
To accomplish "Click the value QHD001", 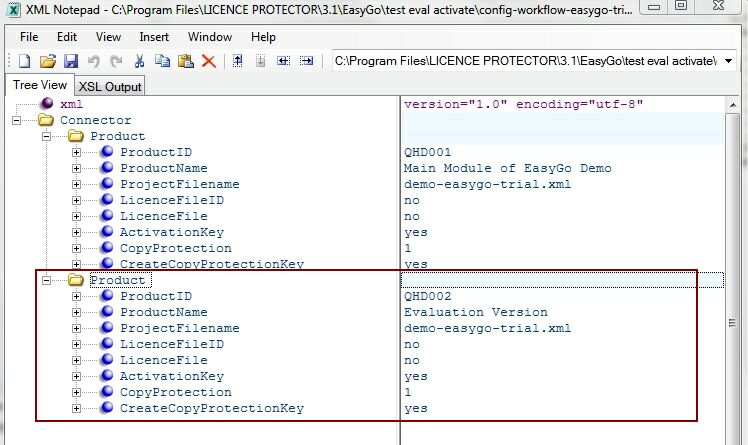I will pyautogui.click(x=427, y=152).
